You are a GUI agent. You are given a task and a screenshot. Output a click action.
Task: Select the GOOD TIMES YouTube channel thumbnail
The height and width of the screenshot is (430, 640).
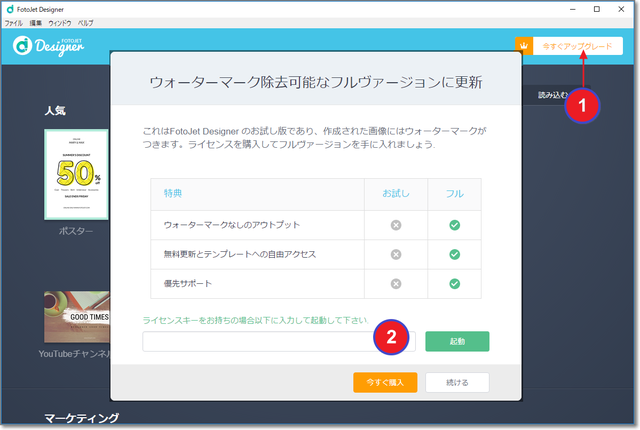(x=76, y=318)
